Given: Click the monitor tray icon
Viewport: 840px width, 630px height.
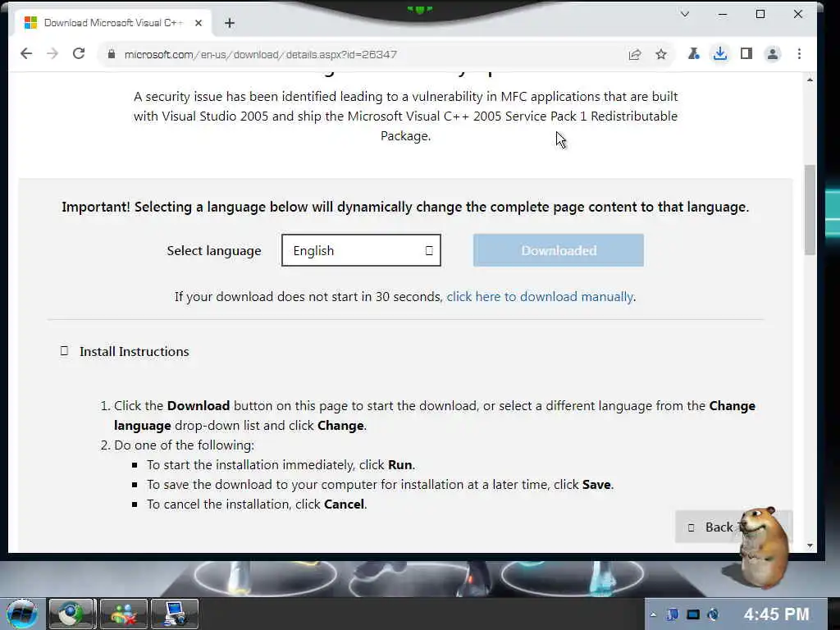Looking at the screenshot, I should click(693, 614).
